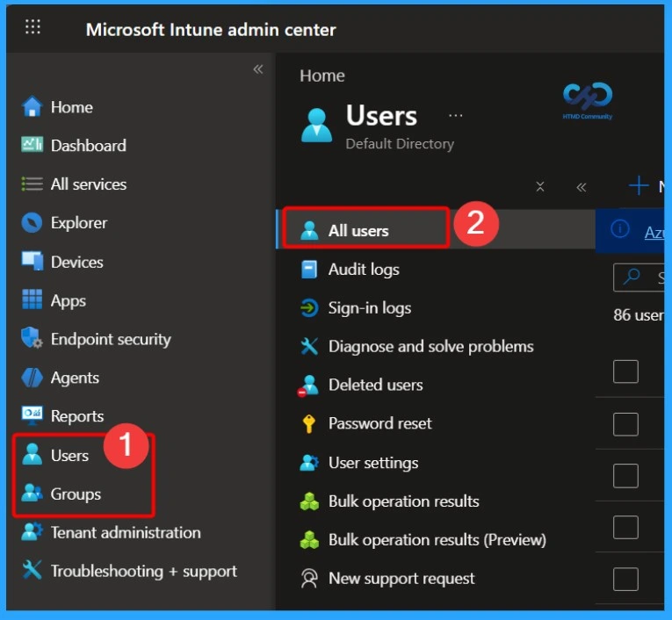672x620 pixels.
Task: Click the blue plus icon for new user
Action: (639, 185)
